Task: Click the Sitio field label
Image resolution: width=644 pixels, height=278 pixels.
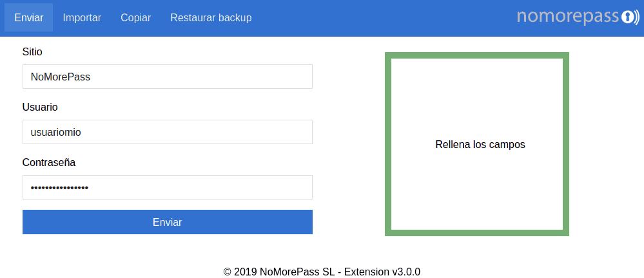Action: tap(32, 51)
